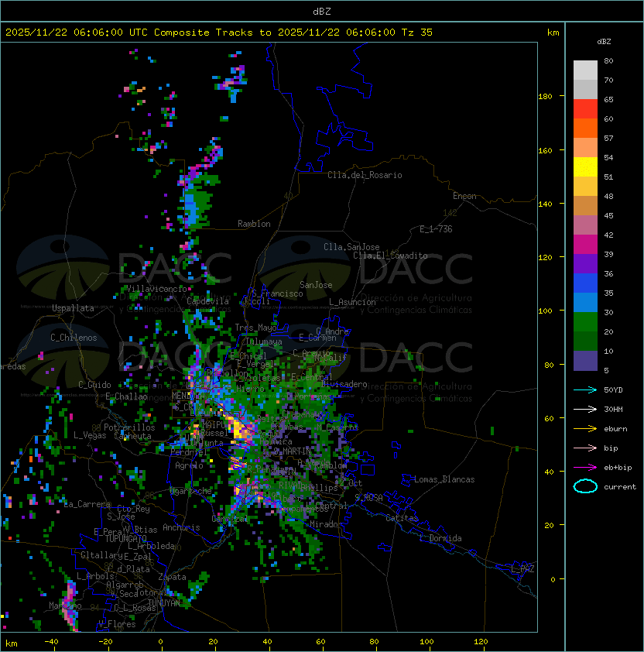Click the '30HM' legend label
This screenshot has height=652, width=644.
click(x=613, y=409)
